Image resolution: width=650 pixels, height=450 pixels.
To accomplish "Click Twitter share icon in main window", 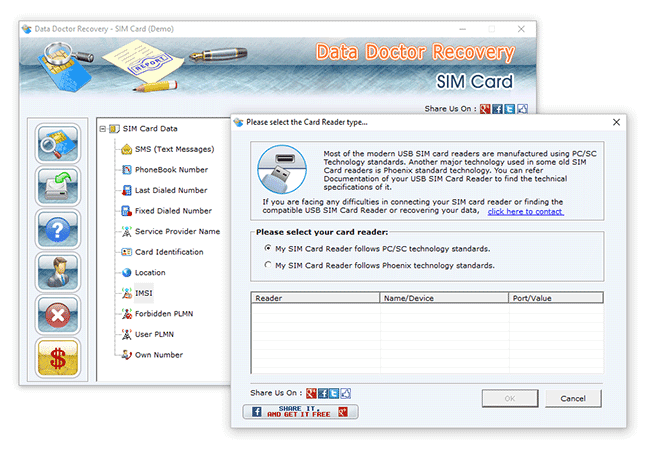I will [509, 109].
